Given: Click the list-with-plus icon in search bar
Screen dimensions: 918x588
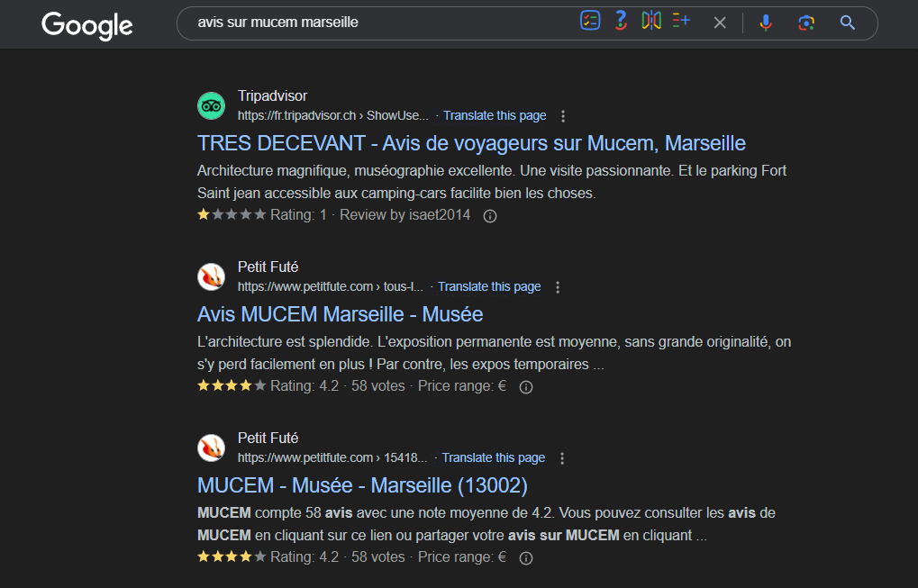Looking at the screenshot, I should point(680,22).
